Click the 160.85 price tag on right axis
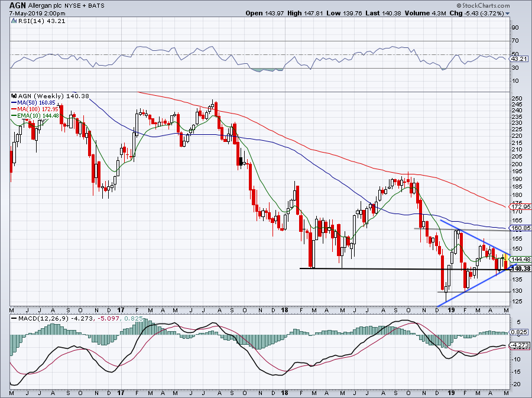 [x=520, y=228]
